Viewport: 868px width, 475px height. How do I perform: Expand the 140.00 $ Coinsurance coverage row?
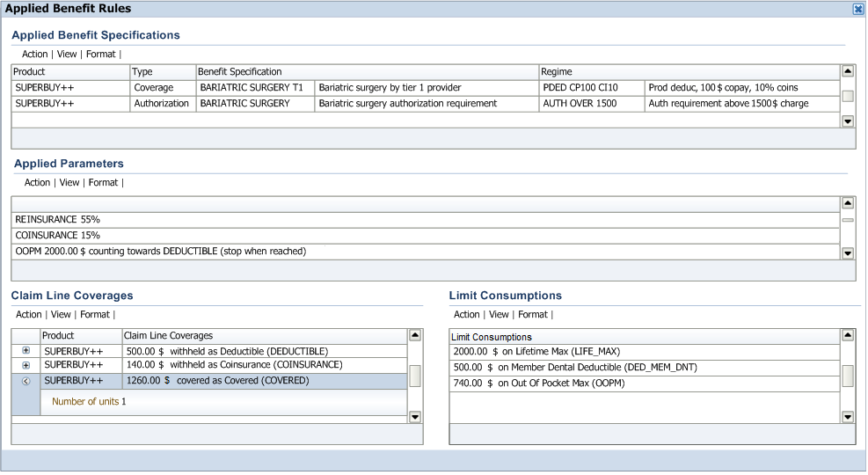click(26, 365)
